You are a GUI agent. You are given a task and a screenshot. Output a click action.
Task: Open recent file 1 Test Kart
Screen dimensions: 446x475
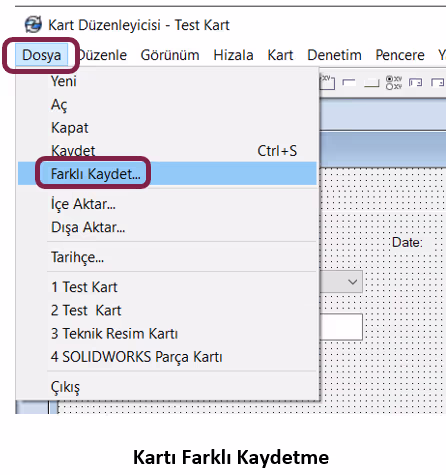pyautogui.click(x=167, y=287)
